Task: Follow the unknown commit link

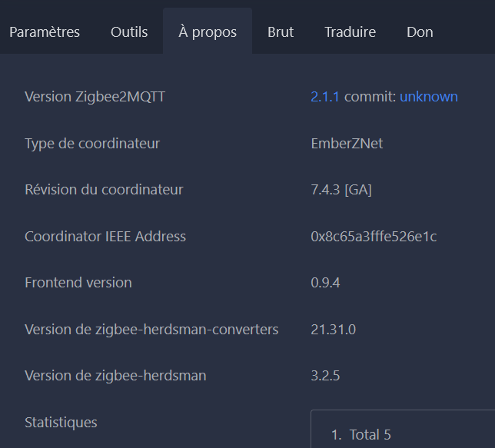Action: click(429, 97)
